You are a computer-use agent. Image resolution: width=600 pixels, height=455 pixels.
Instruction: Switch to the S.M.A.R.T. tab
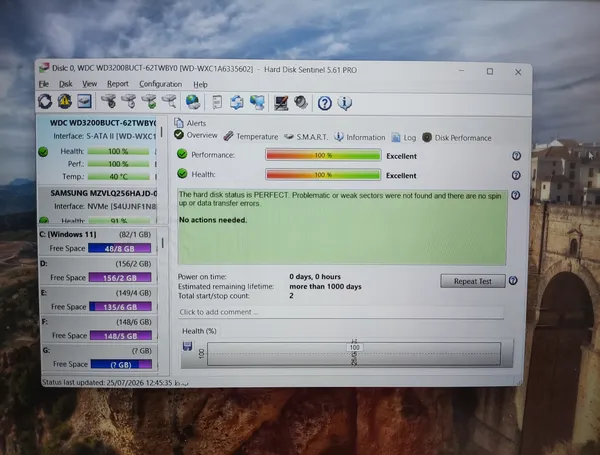(x=306, y=137)
